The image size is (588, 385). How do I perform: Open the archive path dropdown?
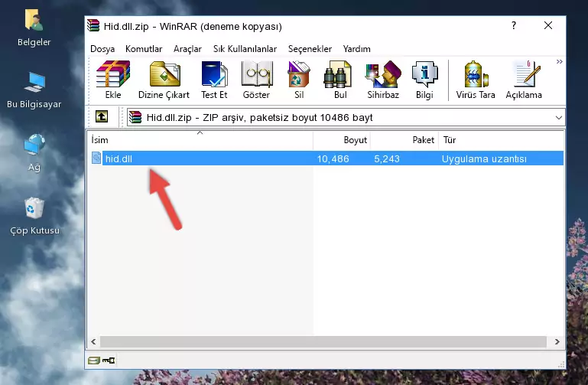[558, 117]
